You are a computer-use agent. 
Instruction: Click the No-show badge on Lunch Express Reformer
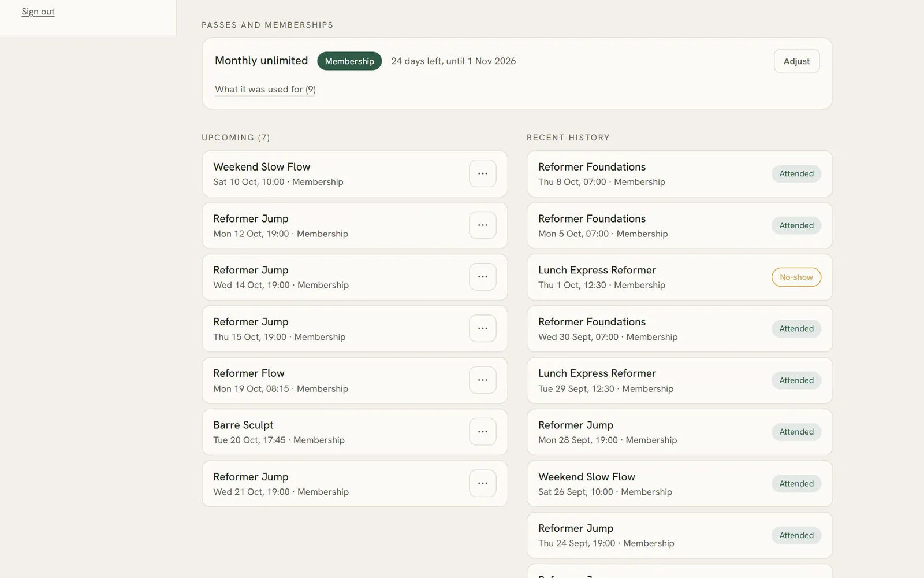click(796, 277)
